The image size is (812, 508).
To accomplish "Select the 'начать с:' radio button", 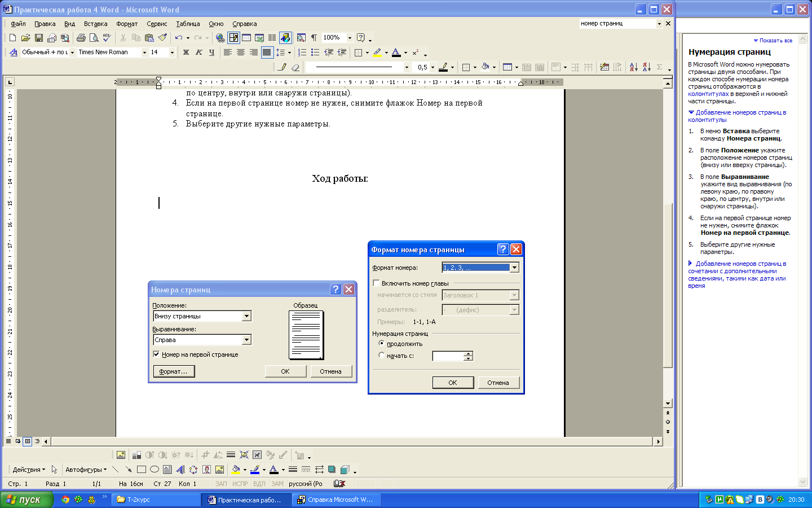I will point(382,356).
